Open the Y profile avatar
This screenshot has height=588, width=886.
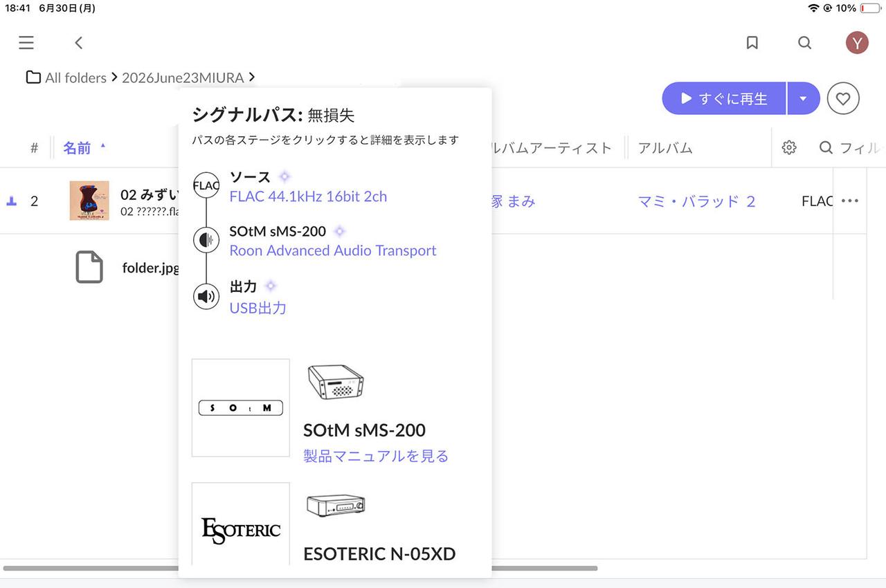coord(857,43)
